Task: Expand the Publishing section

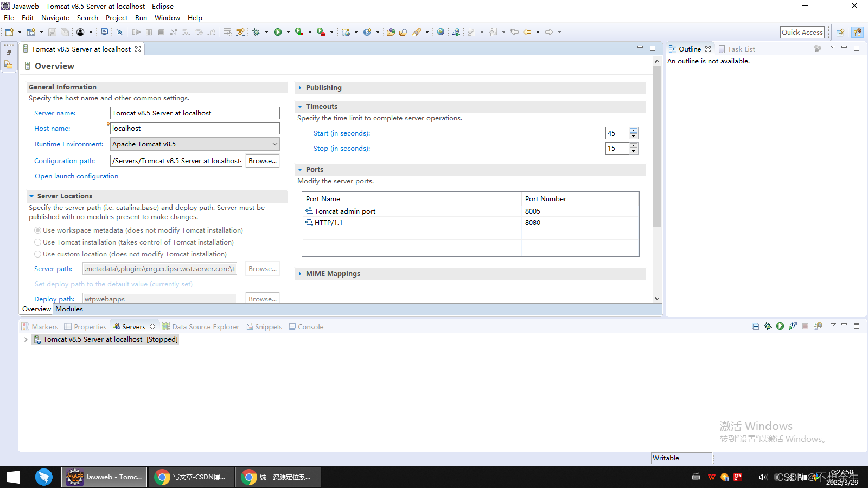Action: [300, 88]
